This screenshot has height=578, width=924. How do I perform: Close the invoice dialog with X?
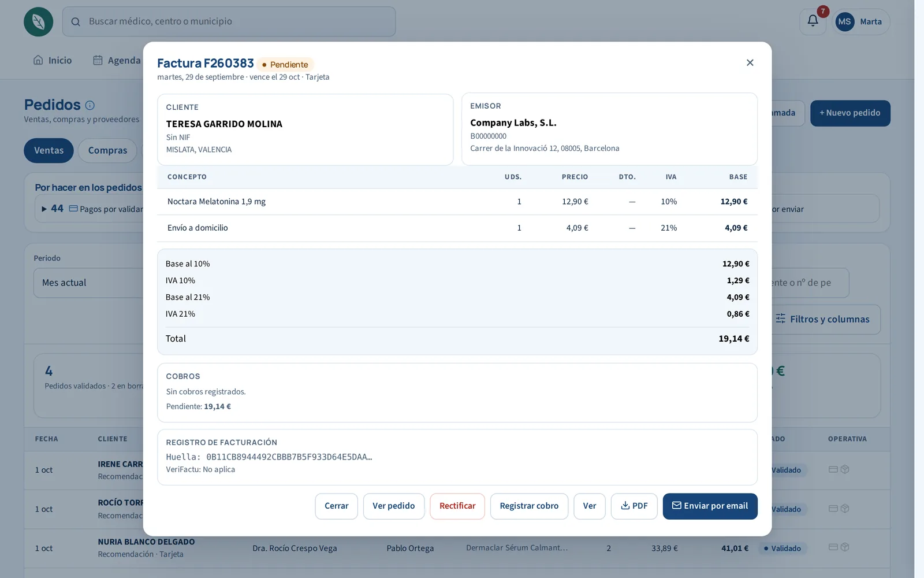point(750,62)
